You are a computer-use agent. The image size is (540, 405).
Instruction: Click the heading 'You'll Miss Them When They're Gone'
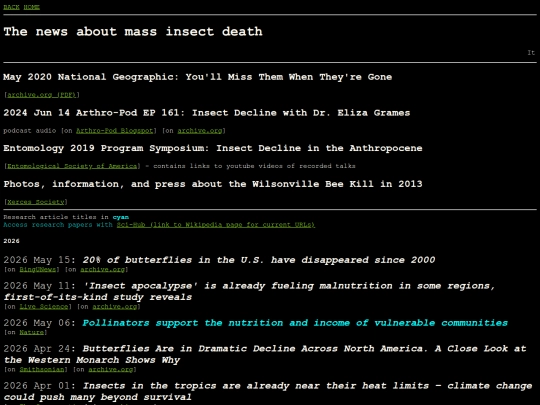pyautogui.click(x=289, y=77)
